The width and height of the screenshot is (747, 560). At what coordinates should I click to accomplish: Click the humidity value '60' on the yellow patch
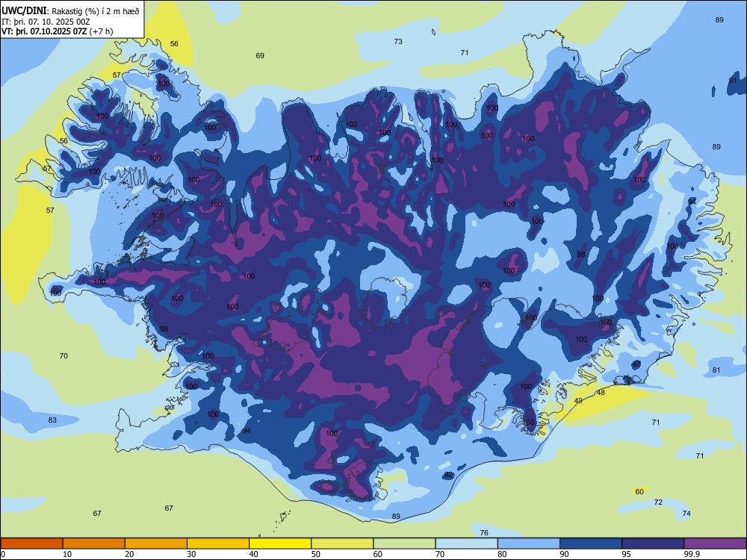(x=639, y=492)
